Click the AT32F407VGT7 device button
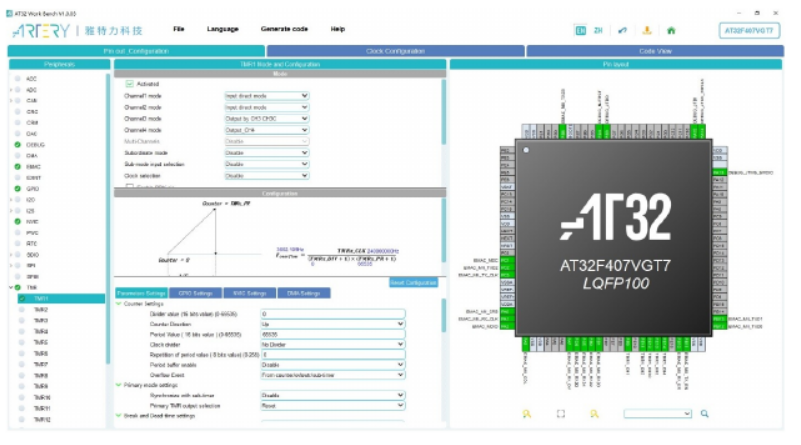Screen dimensions: 801x445 point(749,31)
